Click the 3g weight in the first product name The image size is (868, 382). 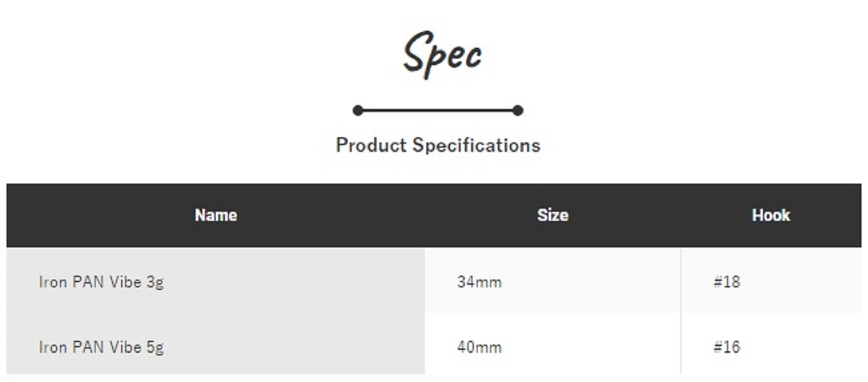[155, 283]
